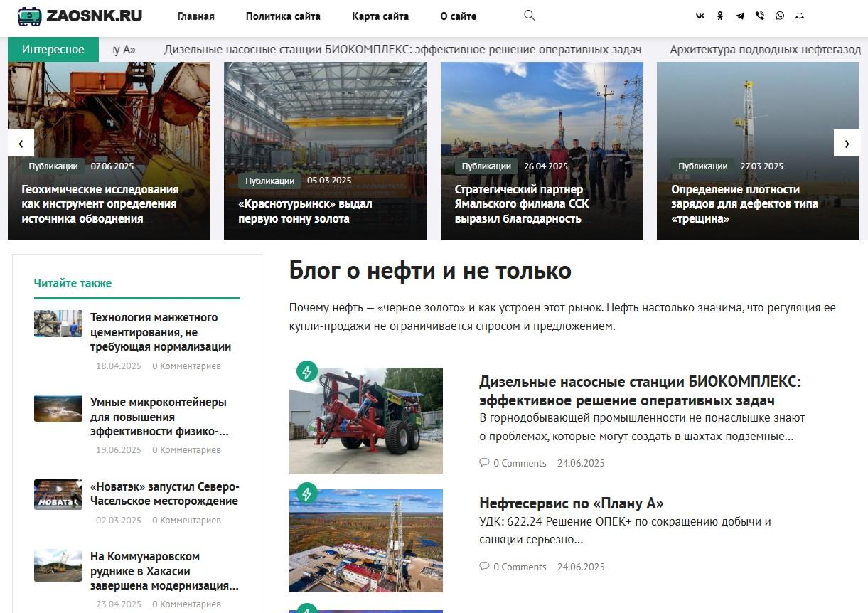Advance the carousel with the right arrow
This screenshot has width=868, height=613.
[847, 143]
